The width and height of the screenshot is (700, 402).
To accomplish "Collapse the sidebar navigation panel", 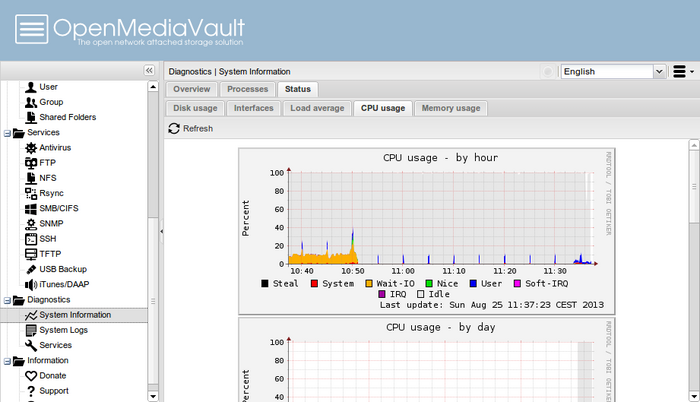I will (x=149, y=71).
